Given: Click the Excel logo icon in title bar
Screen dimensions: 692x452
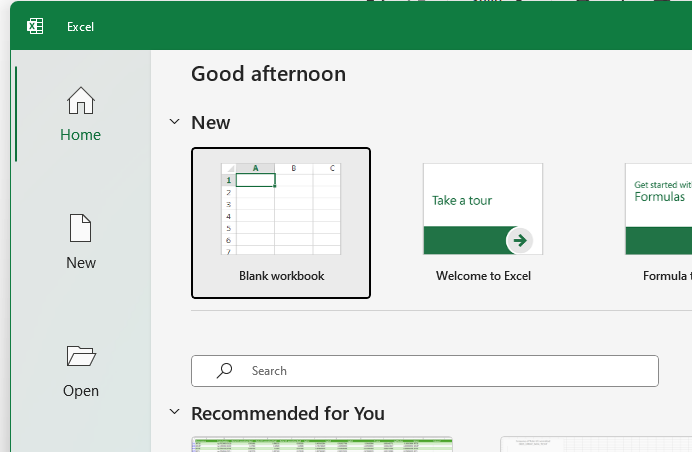Looking at the screenshot, I should coord(35,26).
